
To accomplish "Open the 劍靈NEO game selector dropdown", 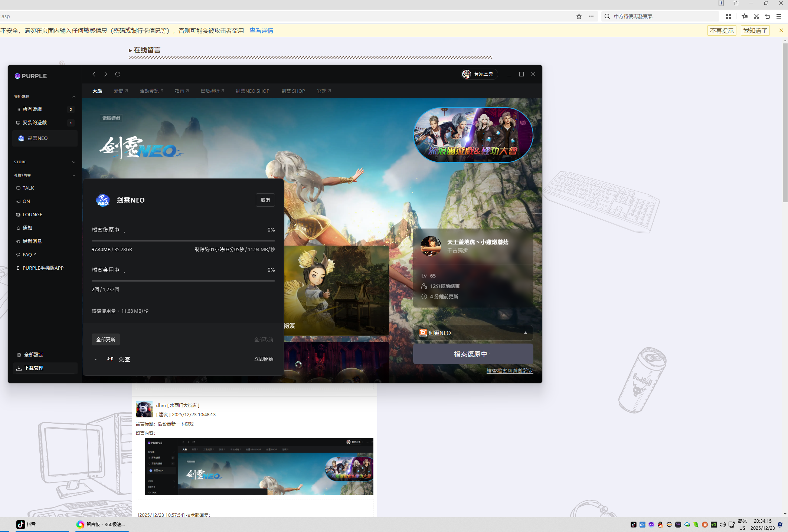I will coord(473,333).
